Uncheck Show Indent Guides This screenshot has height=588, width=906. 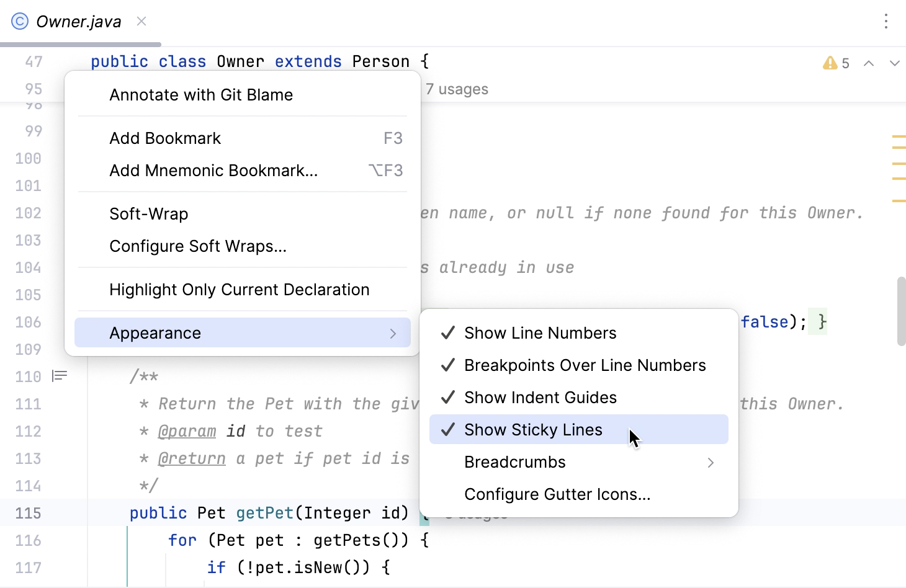pyautogui.click(x=540, y=398)
